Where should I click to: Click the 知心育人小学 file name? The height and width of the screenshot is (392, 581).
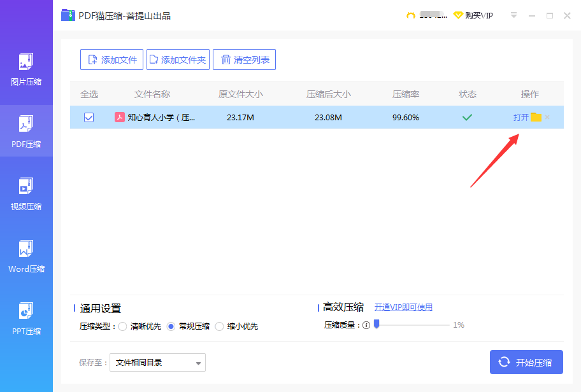161,117
